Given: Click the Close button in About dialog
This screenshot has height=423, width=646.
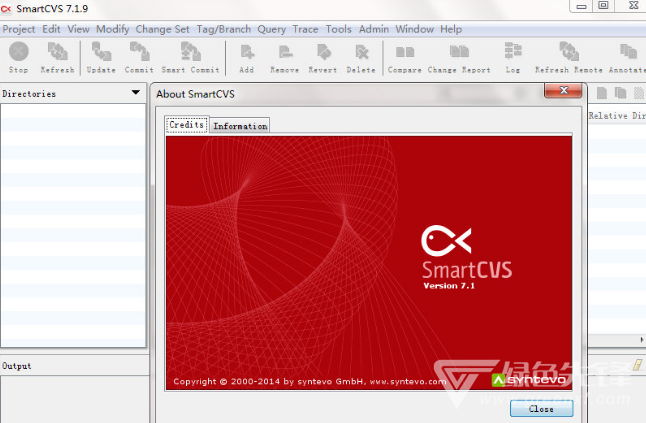Looking at the screenshot, I should tap(541, 408).
